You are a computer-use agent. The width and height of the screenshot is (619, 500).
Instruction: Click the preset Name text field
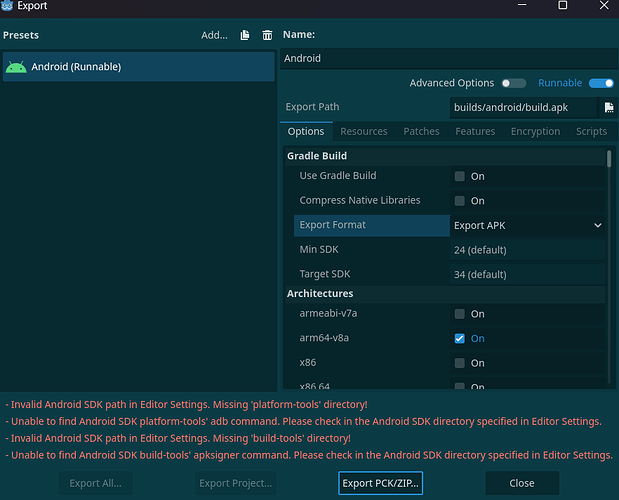click(x=447, y=59)
